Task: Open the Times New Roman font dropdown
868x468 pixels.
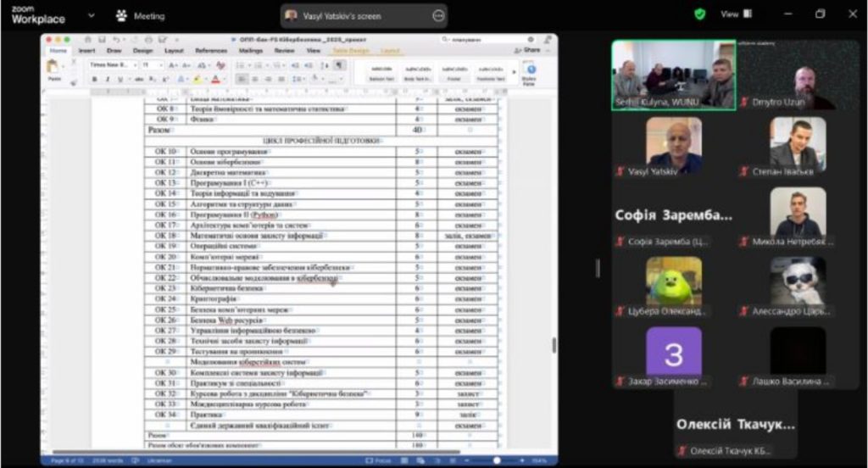Action: click(x=113, y=65)
